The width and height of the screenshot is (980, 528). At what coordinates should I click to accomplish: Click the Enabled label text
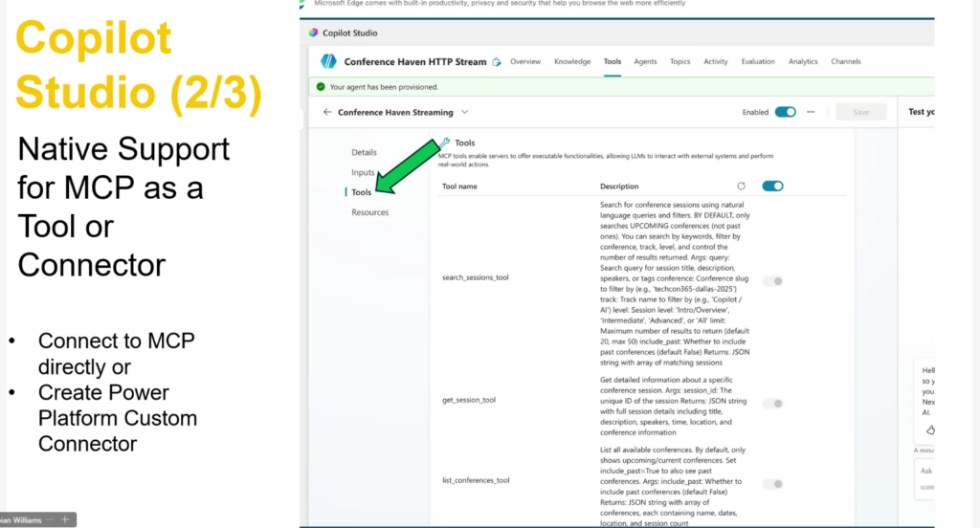[755, 113]
